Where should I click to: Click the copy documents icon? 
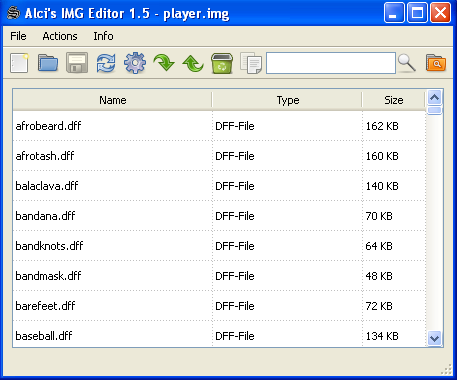click(x=251, y=63)
